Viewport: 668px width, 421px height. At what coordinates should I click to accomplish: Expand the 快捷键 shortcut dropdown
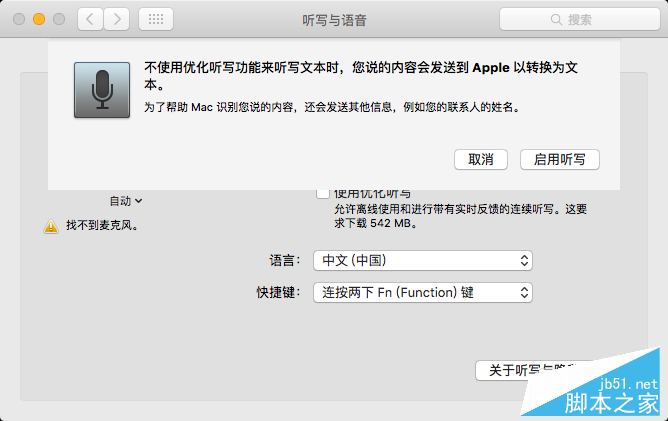423,293
